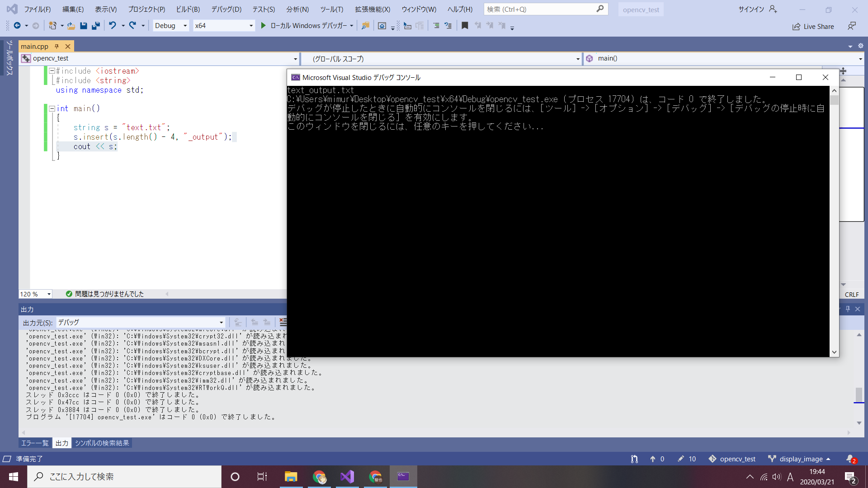Viewport: 868px width, 488px height.
Task: Toggle bookmark with the bookmark icon
Action: 464,26
